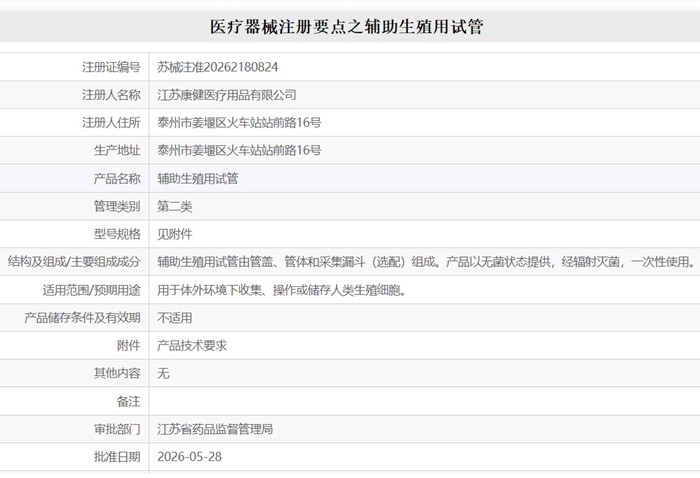Click the address value in the 注册人住所 row
Viewport: 700px width, 478px height.
click(x=239, y=122)
